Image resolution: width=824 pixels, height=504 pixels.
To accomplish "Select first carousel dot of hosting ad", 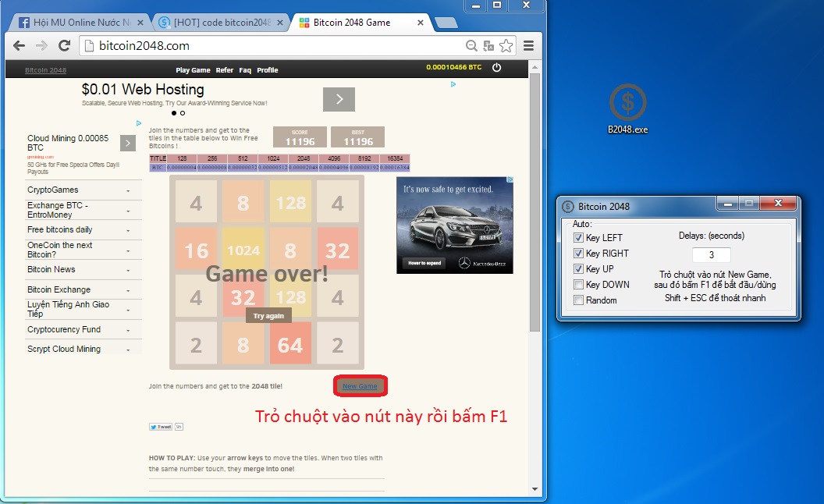I will pos(174,113).
